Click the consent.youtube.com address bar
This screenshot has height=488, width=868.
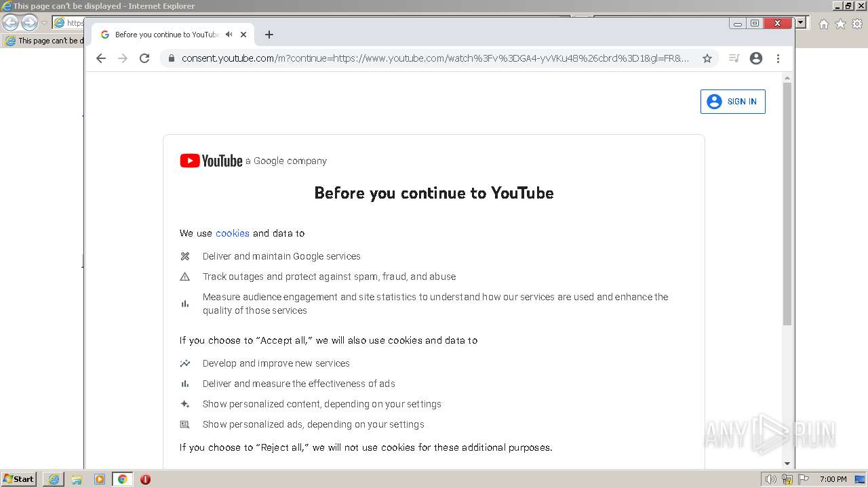(434, 58)
